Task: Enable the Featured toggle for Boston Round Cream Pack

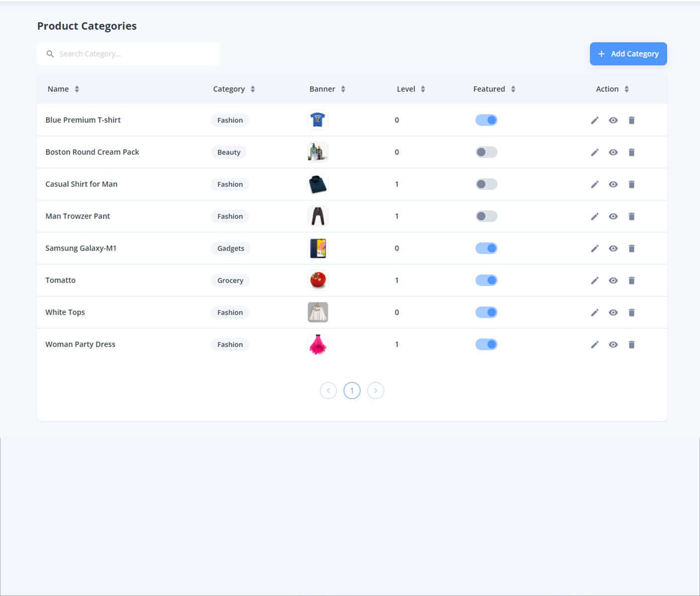Action: 486,152
